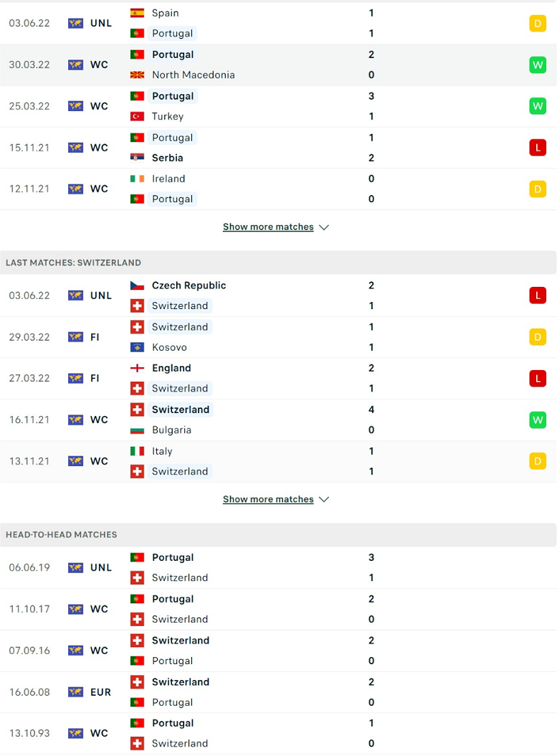Click the Spain flag icon
The width and height of the screenshot is (559, 756).
(138, 13)
